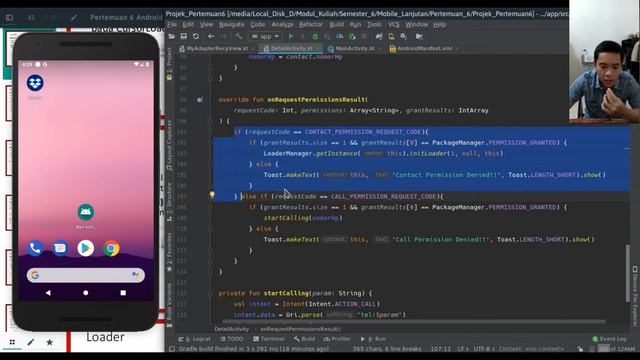Open Dropbox app on emulator home screen

(35, 83)
